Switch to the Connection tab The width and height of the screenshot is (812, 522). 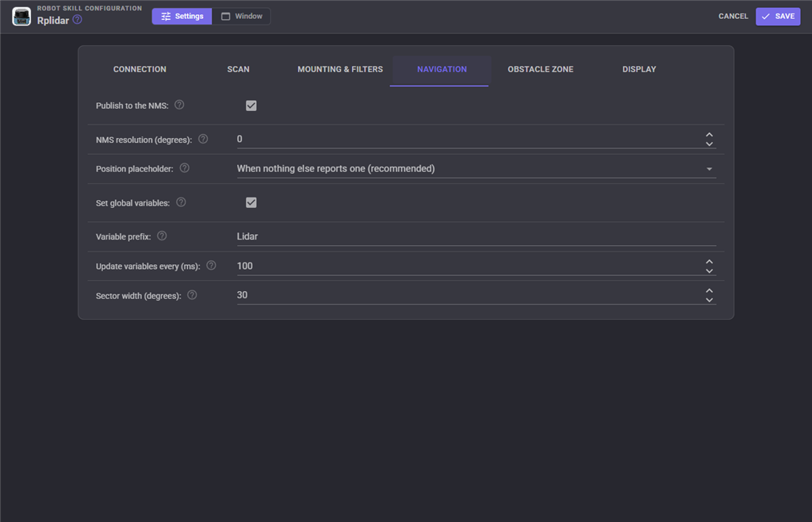click(x=140, y=69)
